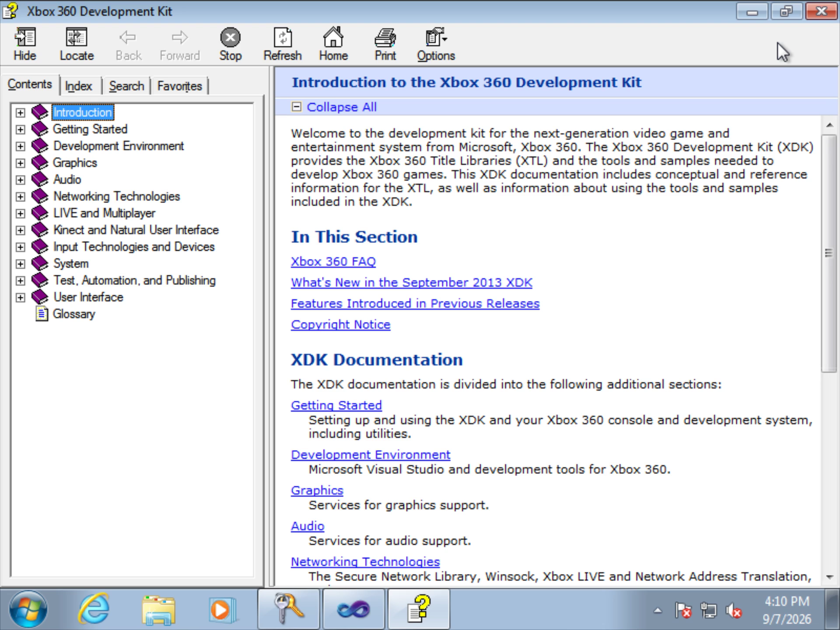Click the Graphics book icon in tree
The width and height of the screenshot is (840, 630).
point(40,163)
